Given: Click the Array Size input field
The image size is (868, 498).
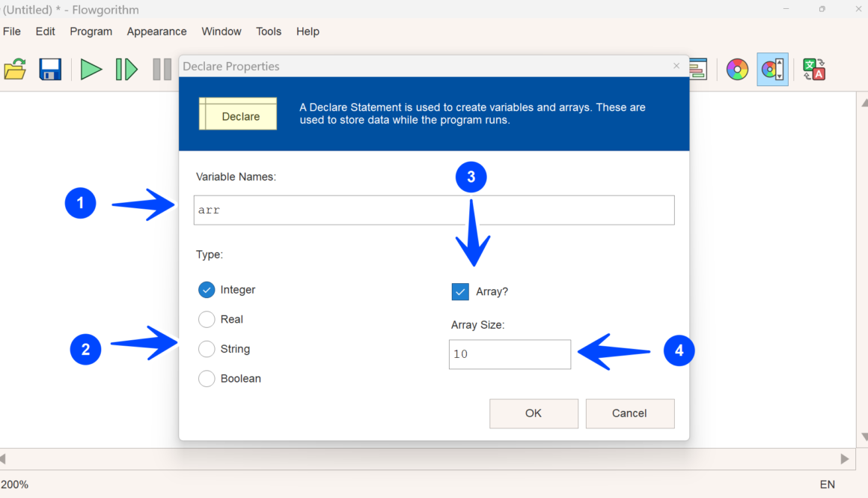Looking at the screenshot, I should tap(510, 354).
